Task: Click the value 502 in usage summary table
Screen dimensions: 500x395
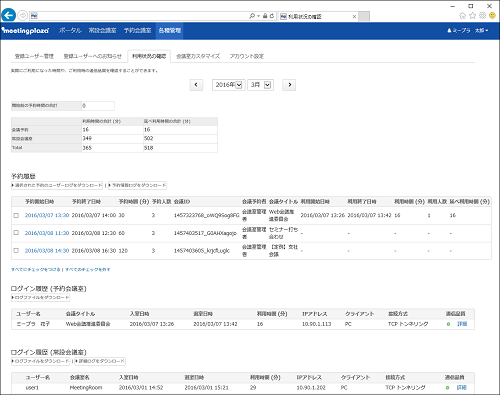Action: click(x=148, y=138)
